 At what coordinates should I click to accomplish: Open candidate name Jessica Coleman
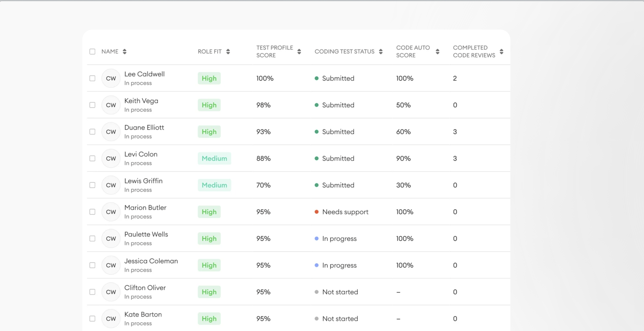click(151, 261)
